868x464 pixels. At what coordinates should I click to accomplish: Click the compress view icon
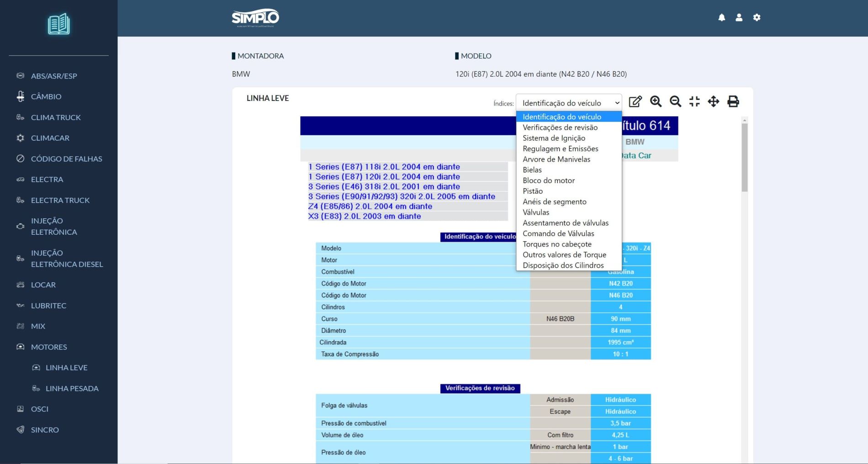694,101
